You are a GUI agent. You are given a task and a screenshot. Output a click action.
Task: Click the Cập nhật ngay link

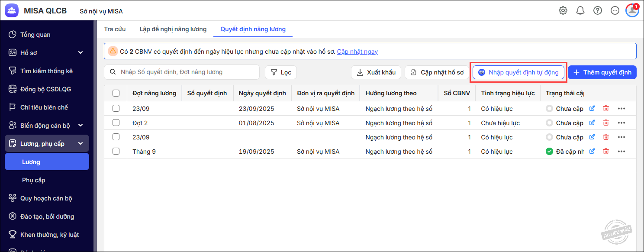[x=357, y=52]
